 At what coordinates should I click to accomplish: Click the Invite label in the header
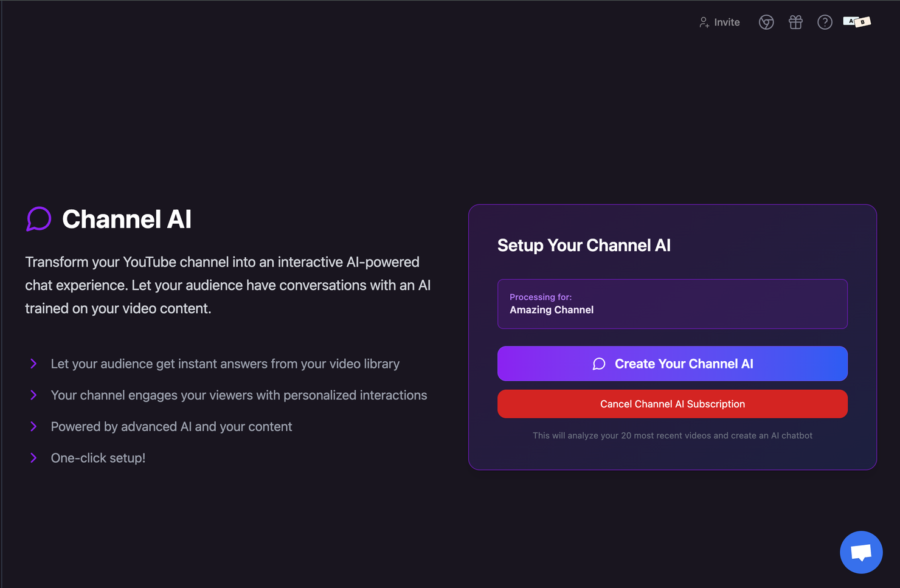point(727,22)
